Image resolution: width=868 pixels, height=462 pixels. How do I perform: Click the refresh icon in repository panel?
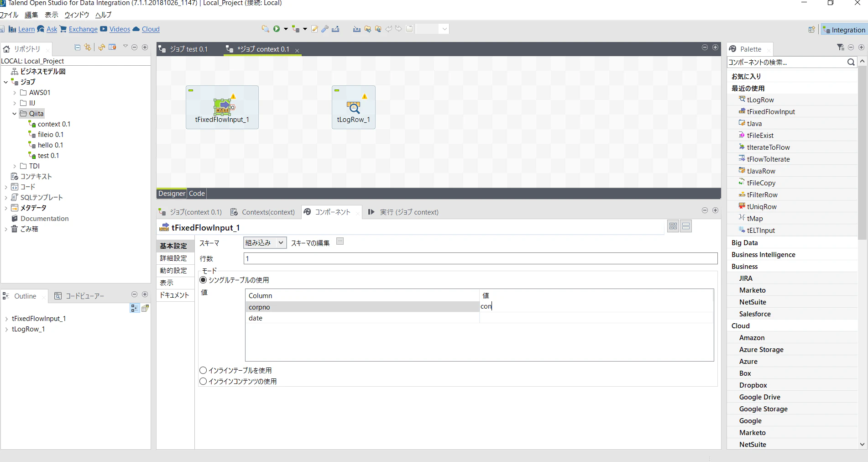[101, 47]
